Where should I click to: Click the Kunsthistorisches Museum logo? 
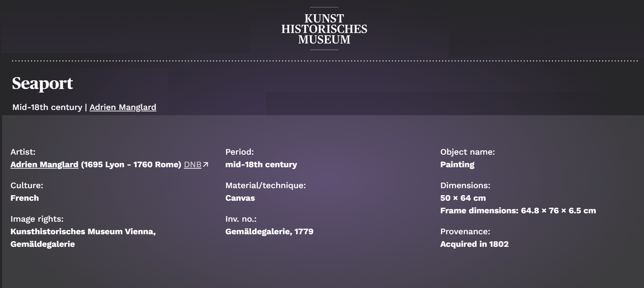324,29
